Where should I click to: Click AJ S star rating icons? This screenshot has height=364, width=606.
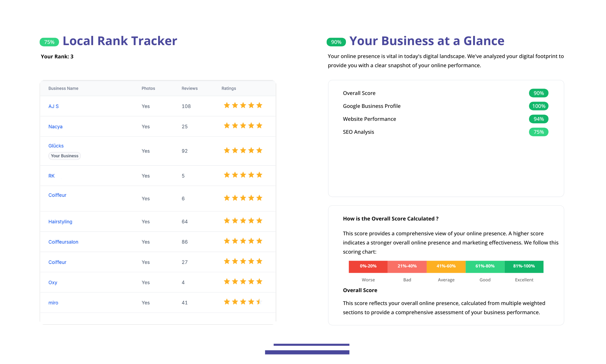click(243, 106)
